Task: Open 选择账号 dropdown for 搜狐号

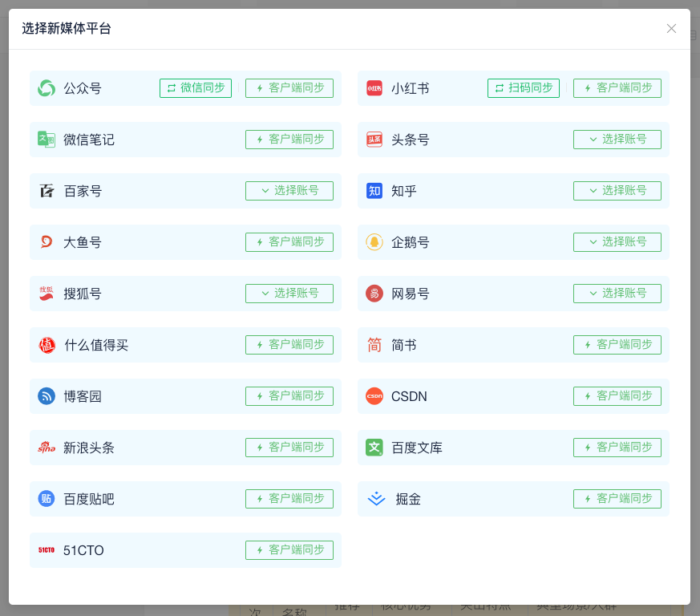Action: (x=289, y=294)
